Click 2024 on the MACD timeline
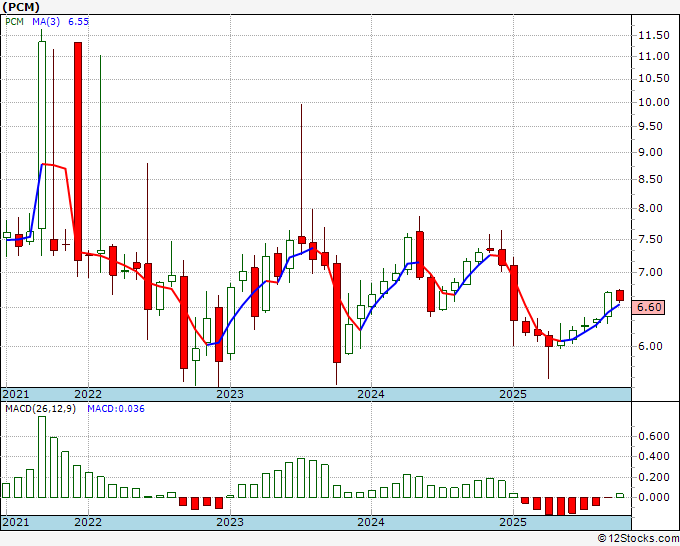 (x=371, y=522)
